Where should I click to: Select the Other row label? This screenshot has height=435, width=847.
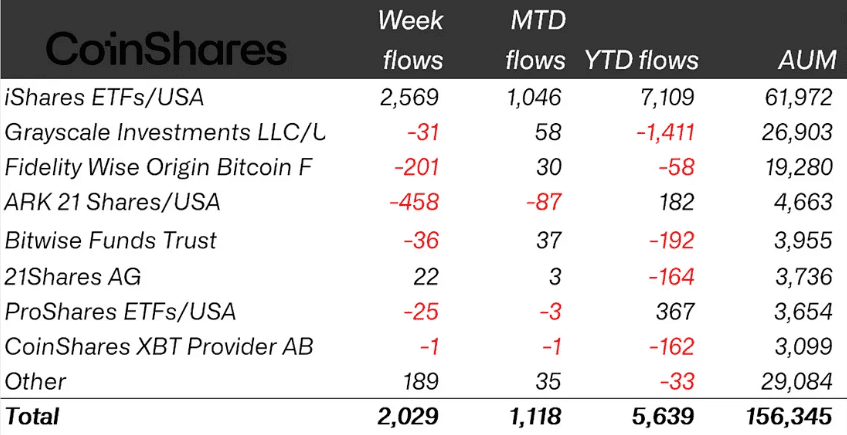tap(35, 382)
